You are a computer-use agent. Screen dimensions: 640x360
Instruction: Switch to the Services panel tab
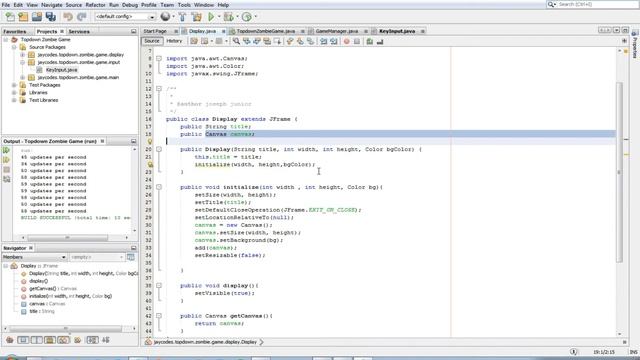click(79, 31)
